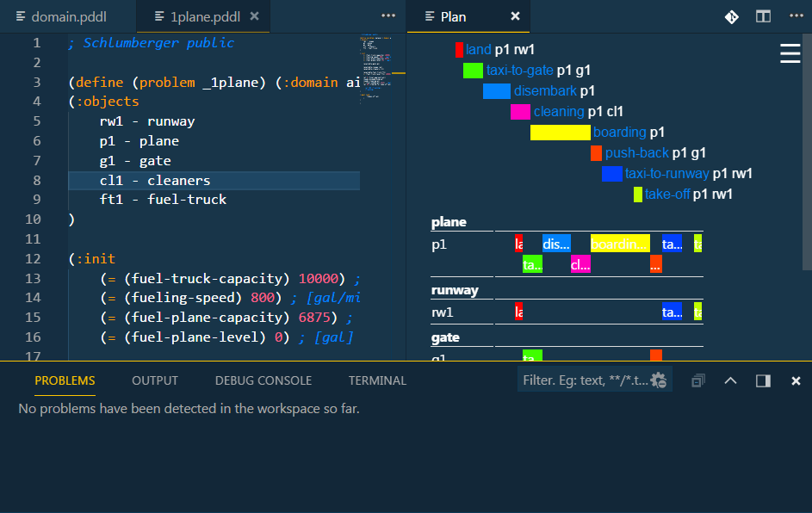Close the 1plane.pddl tab
This screenshot has height=513, width=812.
254,16
